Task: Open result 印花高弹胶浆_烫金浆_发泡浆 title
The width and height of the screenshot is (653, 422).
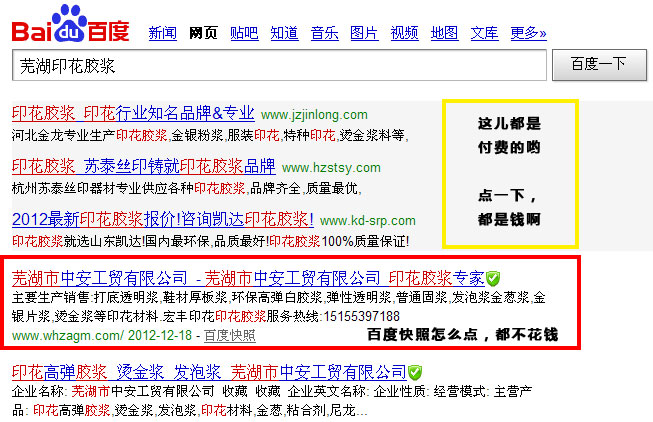Action: (209, 372)
